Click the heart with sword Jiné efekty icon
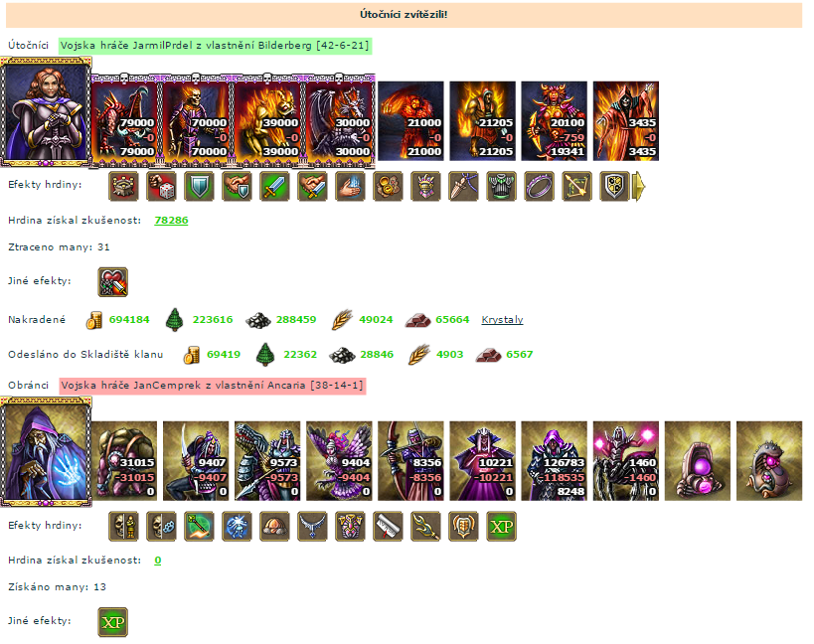Image resolution: width=814 pixels, height=644 pixels. (113, 282)
